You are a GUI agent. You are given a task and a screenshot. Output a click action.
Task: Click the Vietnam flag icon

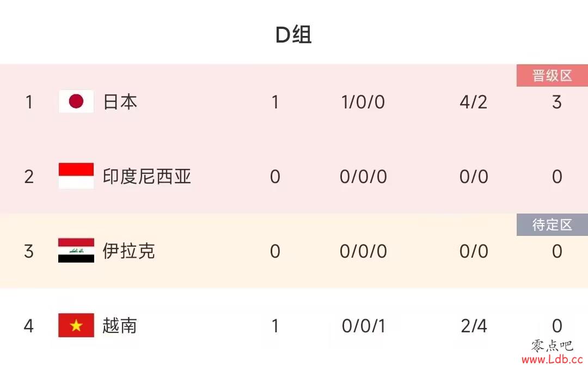pyautogui.click(x=76, y=325)
